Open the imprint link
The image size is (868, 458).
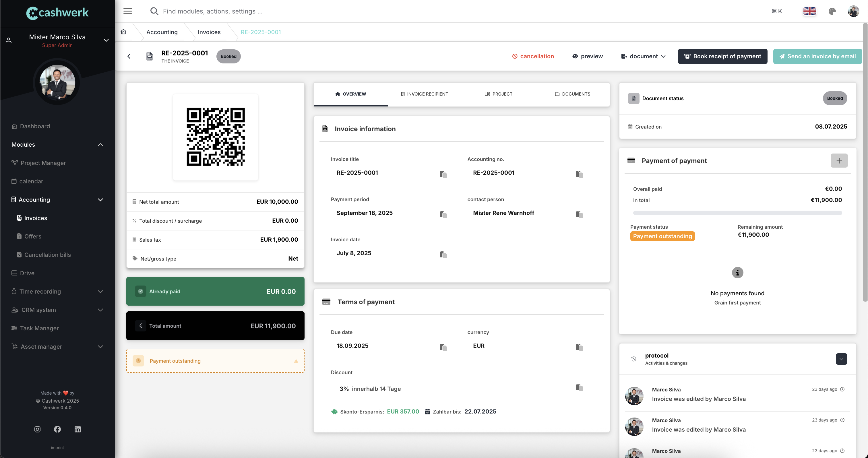[57, 448]
